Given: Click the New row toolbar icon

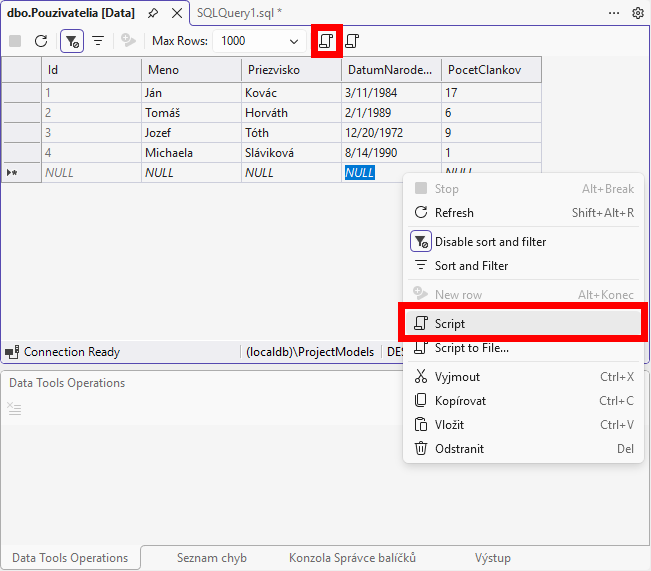Looking at the screenshot, I should (128, 41).
